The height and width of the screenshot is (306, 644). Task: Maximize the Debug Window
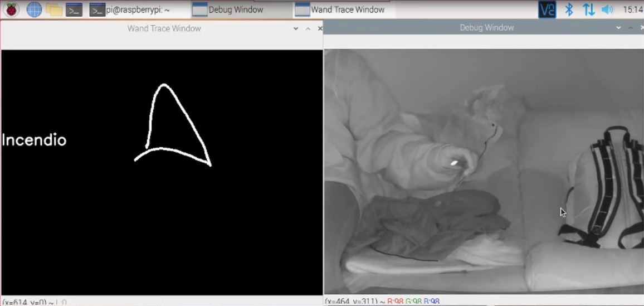tap(631, 27)
